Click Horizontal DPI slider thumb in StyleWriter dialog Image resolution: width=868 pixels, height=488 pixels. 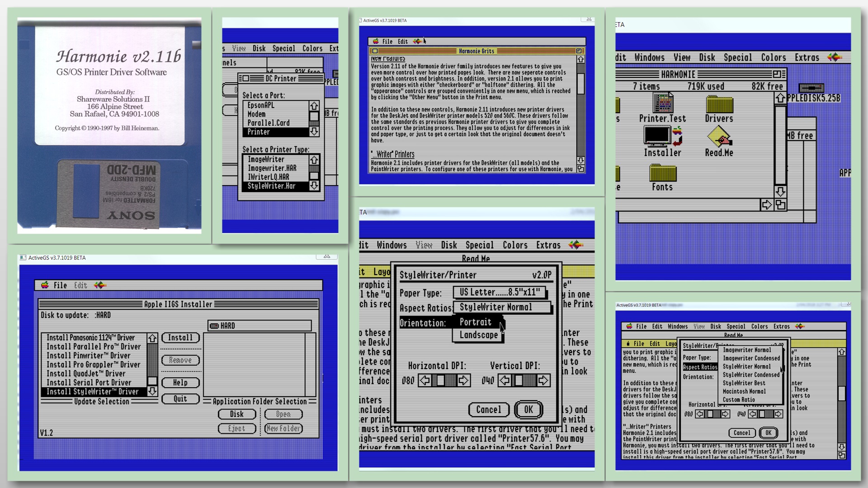pos(441,380)
